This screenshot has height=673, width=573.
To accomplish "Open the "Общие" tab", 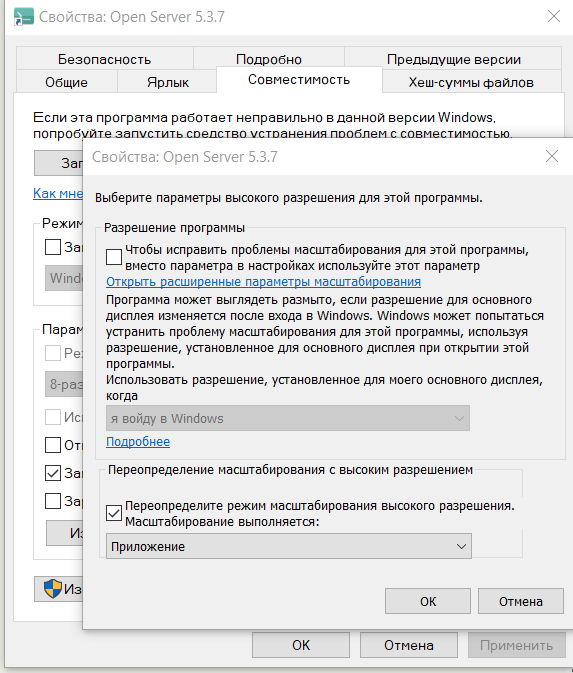I will coord(67,82).
